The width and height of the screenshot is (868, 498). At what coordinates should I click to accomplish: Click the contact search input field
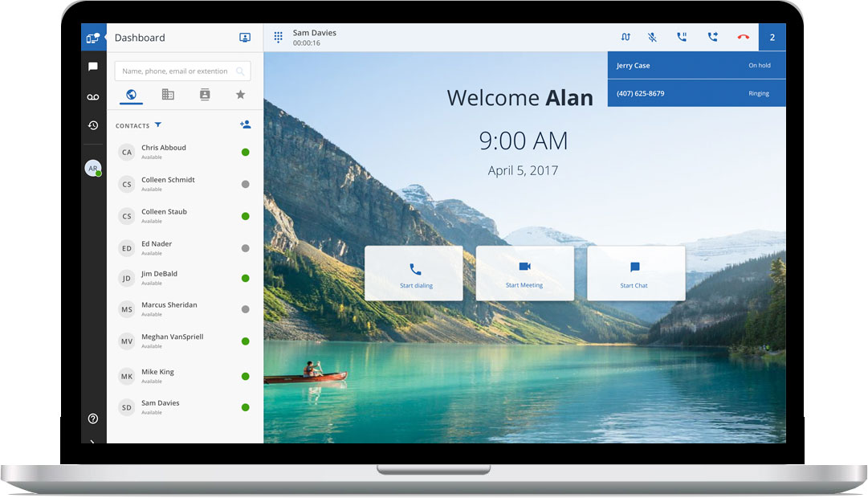(x=177, y=71)
